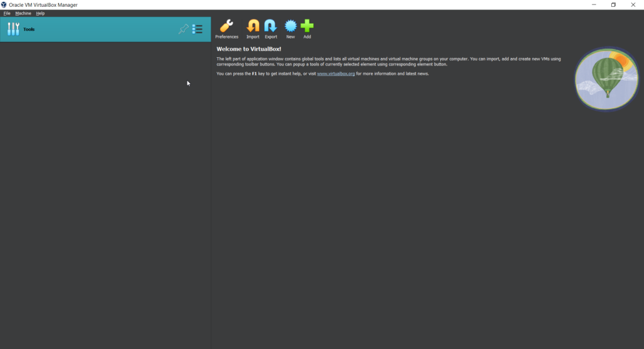Click the Welcome to VirtualBox! heading
The width and height of the screenshot is (644, 349).
pos(249,49)
